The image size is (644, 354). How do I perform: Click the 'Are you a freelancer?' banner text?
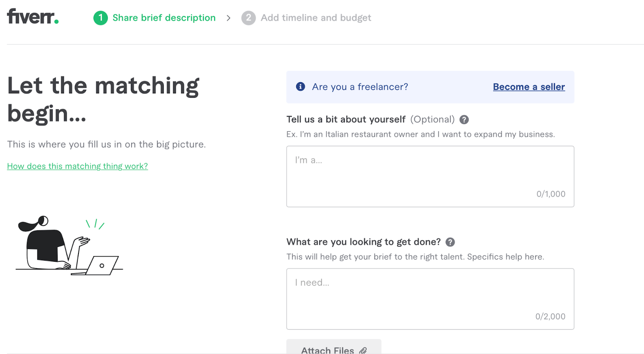pos(360,87)
